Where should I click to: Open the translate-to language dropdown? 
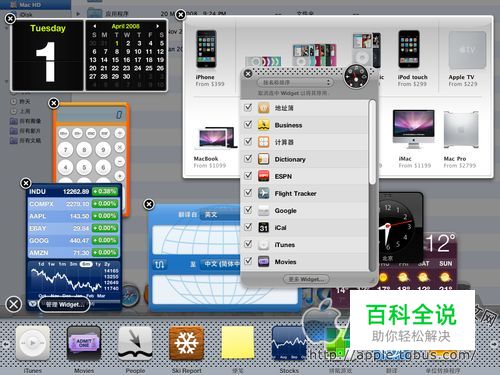point(220,265)
